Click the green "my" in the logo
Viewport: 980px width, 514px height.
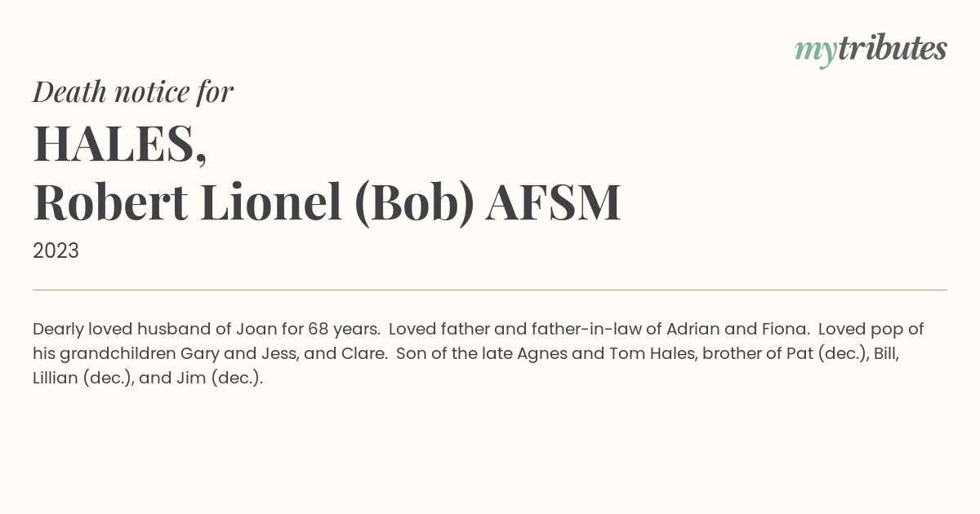(815, 53)
